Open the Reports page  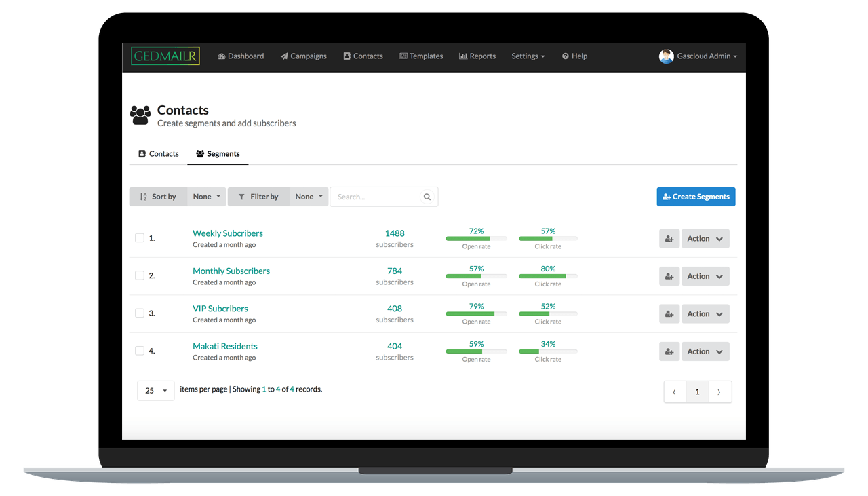tap(477, 56)
